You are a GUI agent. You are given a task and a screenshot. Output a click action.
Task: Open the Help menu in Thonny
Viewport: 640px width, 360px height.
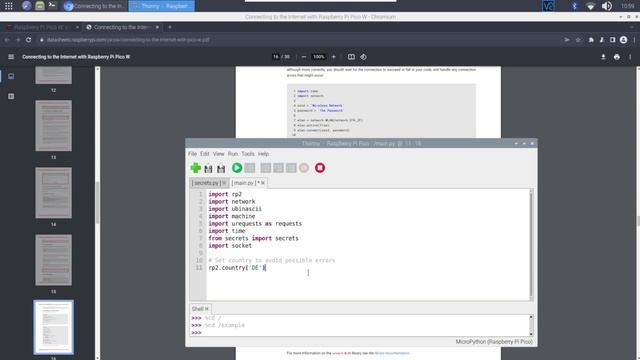click(263, 154)
